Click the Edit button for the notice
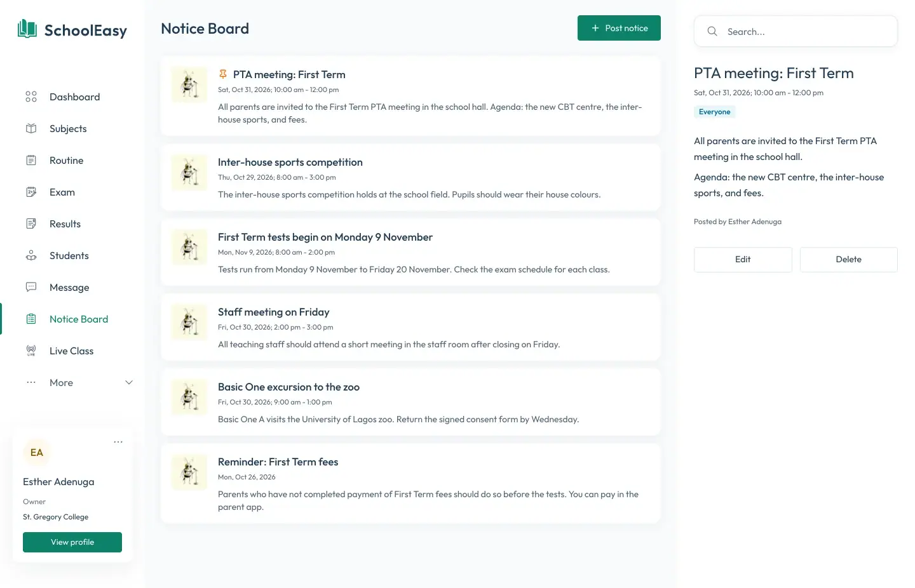The height and width of the screenshot is (588, 915). pos(743,259)
